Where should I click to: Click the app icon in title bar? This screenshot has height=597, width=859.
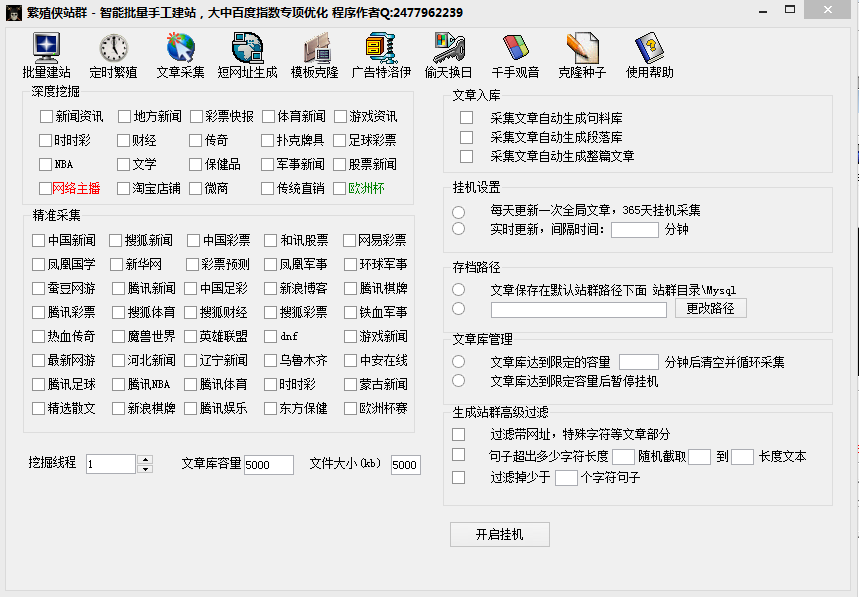(14, 13)
